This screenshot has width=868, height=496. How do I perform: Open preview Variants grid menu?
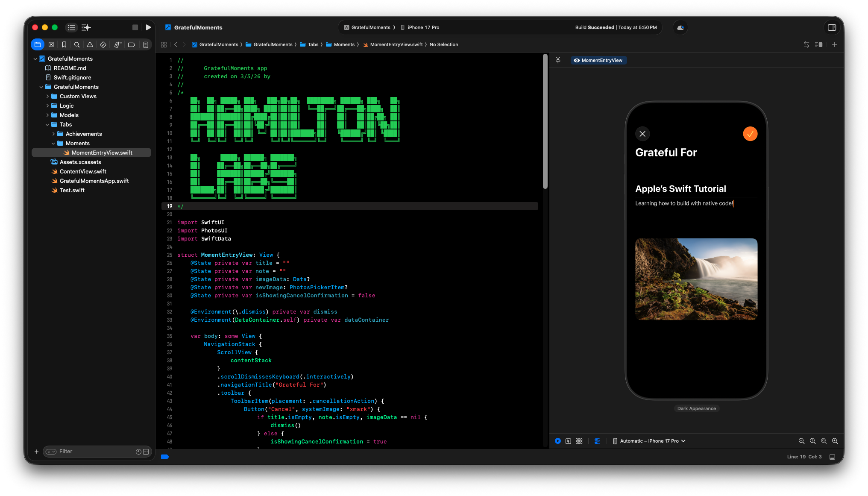(x=579, y=441)
